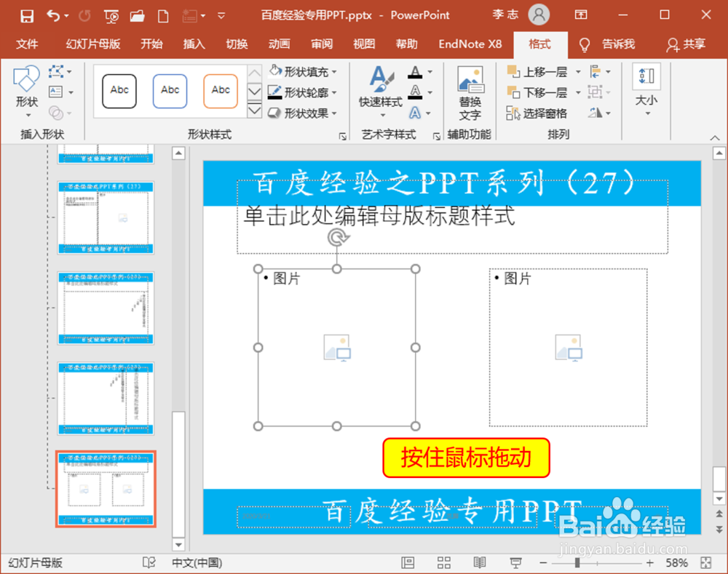This screenshot has height=574, width=728.
Task: Open the 文件 menu
Action: coord(27,44)
